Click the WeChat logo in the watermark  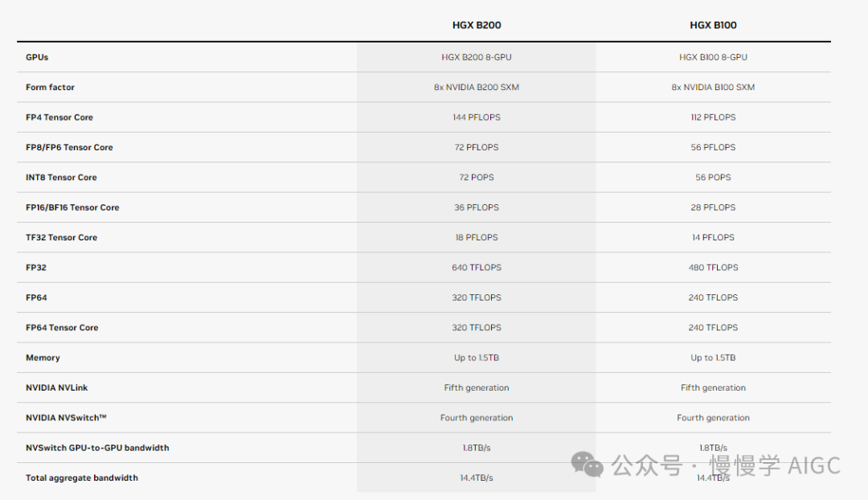588,464
